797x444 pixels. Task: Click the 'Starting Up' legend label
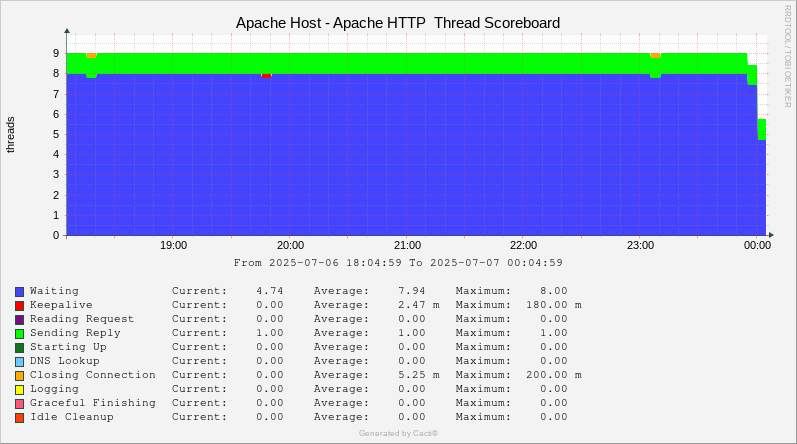pos(68,347)
